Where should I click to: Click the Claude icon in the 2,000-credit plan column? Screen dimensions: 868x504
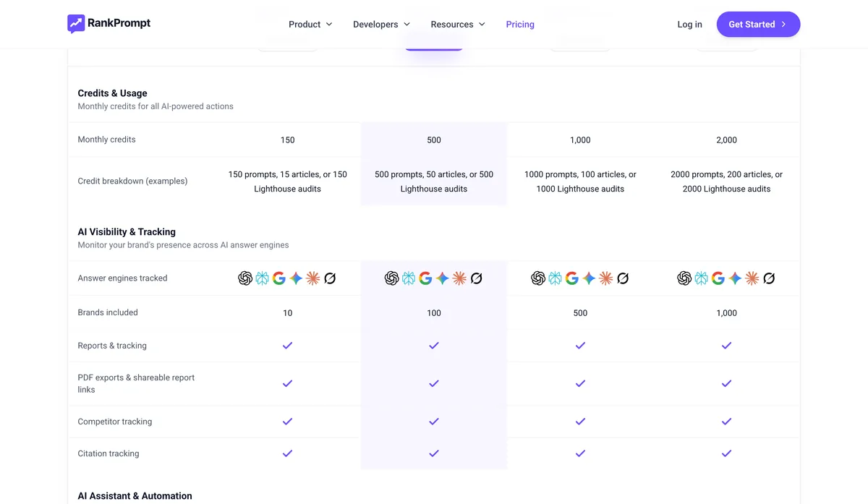[x=752, y=278]
